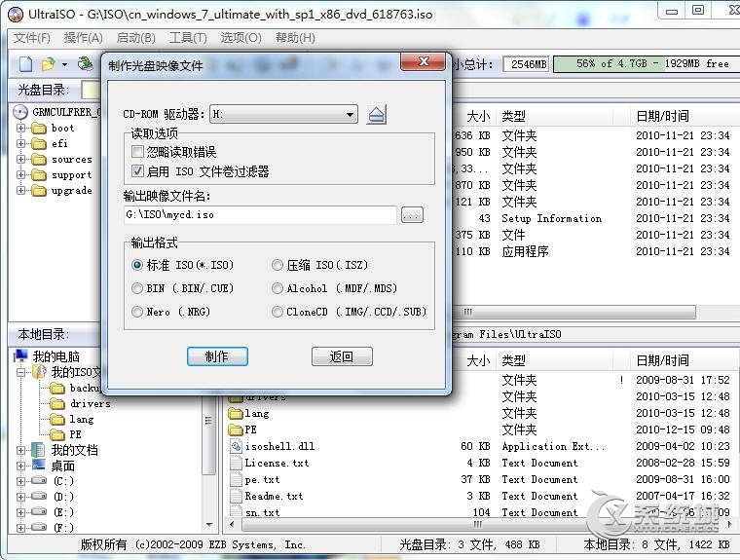
Task: Open the 帮助(H) menu
Action: (x=295, y=38)
